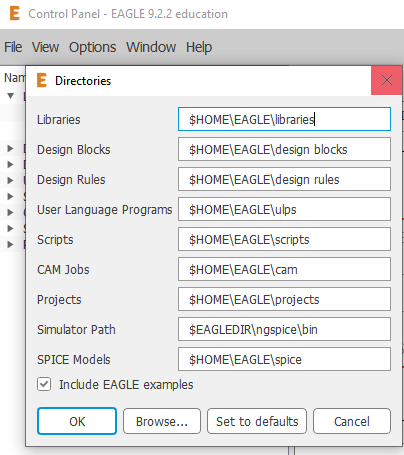Click Set to defaults button
404x455 pixels.
(x=257, y=421)
